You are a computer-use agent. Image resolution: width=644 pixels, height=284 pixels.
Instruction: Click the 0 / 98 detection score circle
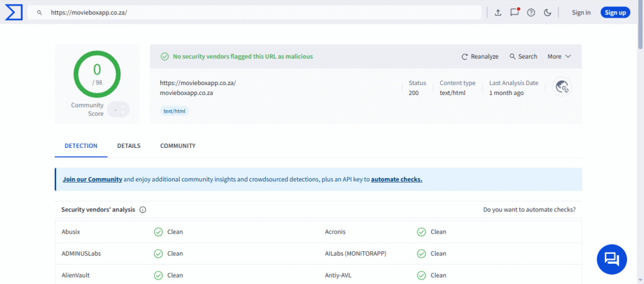click(x=97, y=74)
